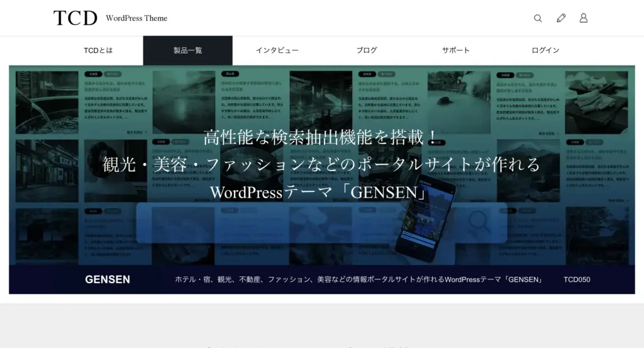
Task: Click the TCD050 product code
Action: pos(577,279)
